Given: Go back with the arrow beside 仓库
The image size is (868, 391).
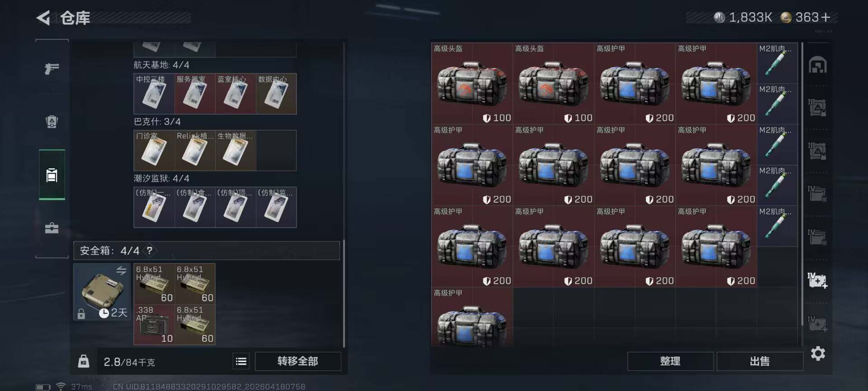Looking at the screenshot, I should (43, 18).
